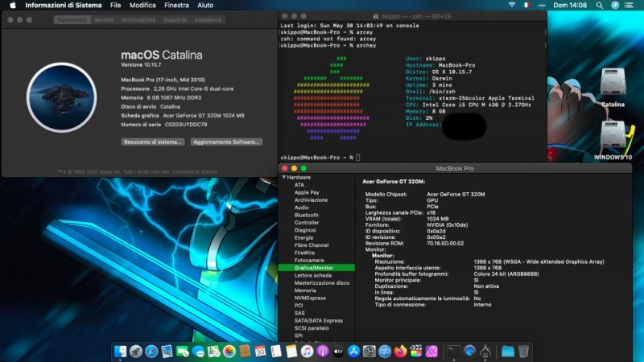Open Notification Center list icon

coord(629,5)
